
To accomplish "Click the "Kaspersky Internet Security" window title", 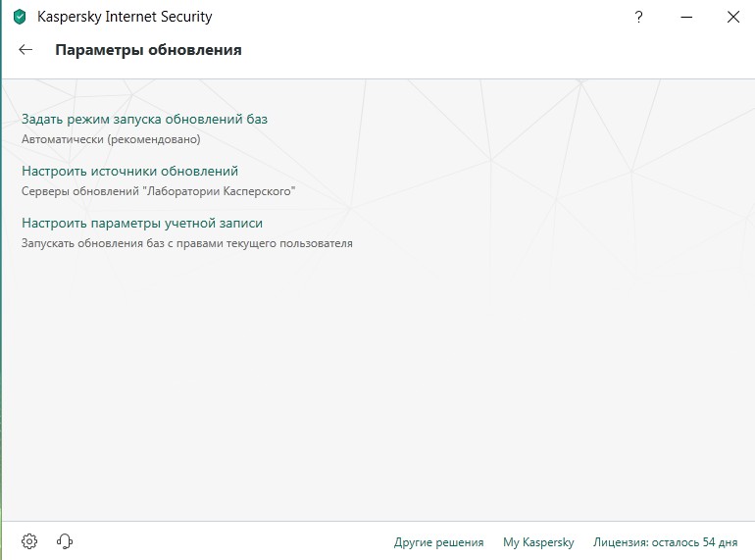I will tap(125, 17).
